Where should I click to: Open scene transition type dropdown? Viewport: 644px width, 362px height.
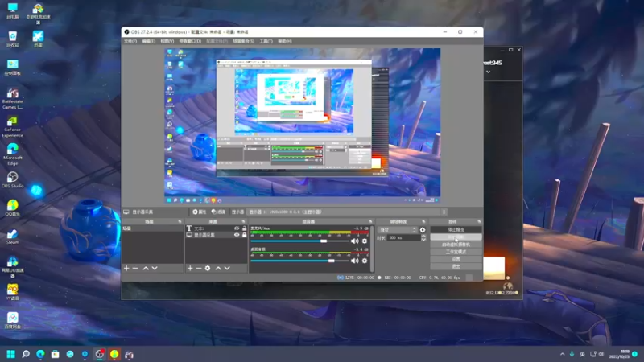(397, 230)
